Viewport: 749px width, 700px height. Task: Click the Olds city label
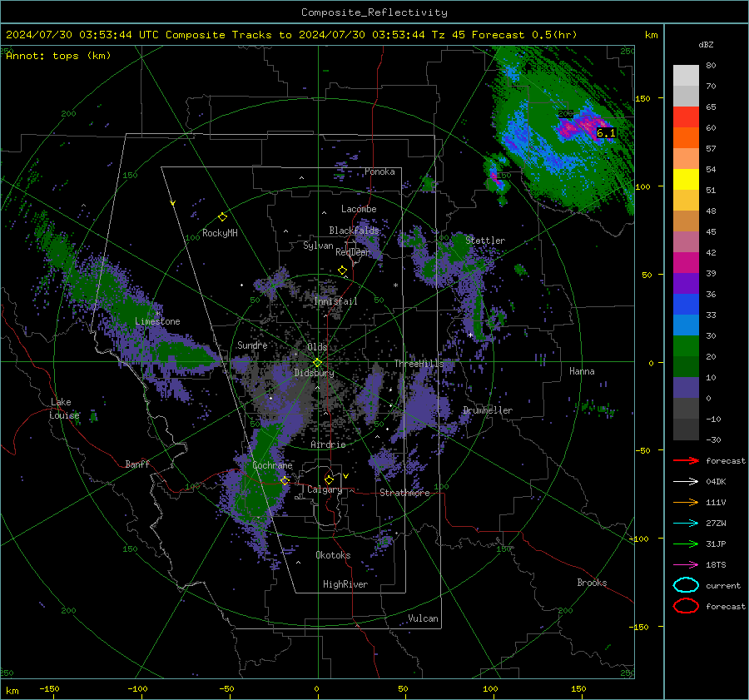(x=317, y=347)
